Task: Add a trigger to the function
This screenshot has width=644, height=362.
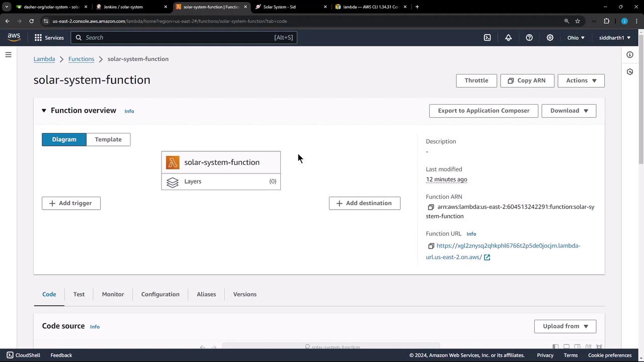Action: [x=71, y=203]
